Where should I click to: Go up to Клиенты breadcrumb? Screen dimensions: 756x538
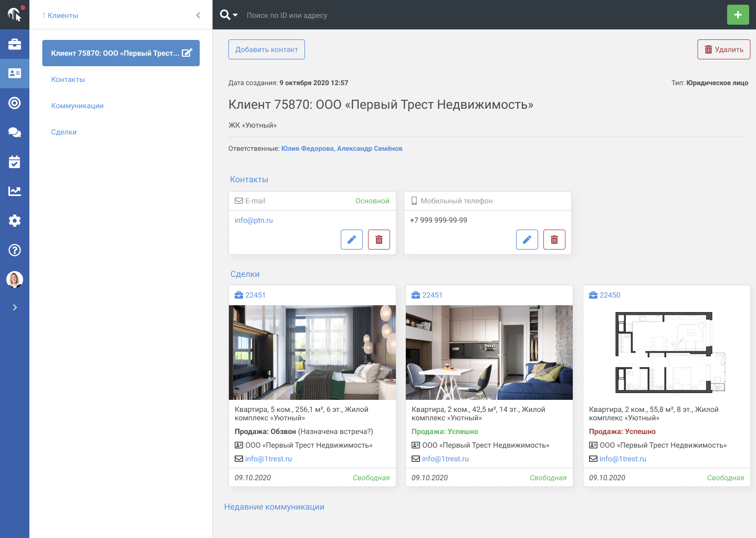point(60,15)
